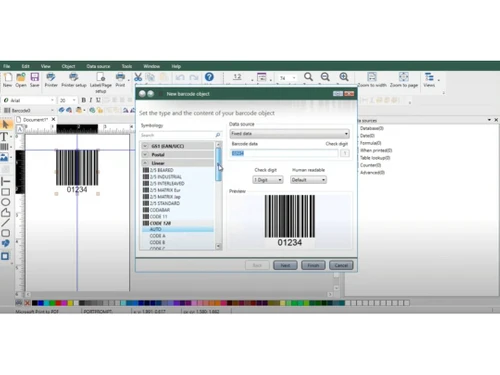Select the arrow pointer tool
500x375 pixels.
[6, 125]
